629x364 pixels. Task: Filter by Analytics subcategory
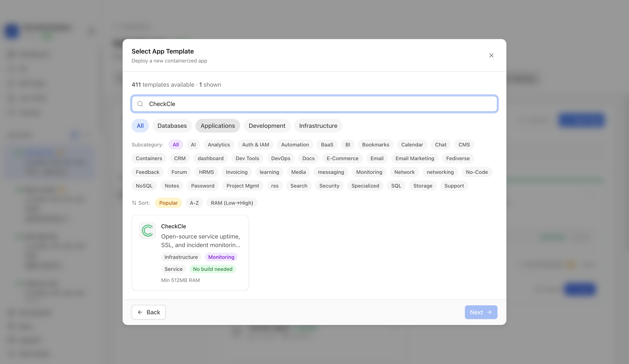pyautogui.click(x=219, y=145)
